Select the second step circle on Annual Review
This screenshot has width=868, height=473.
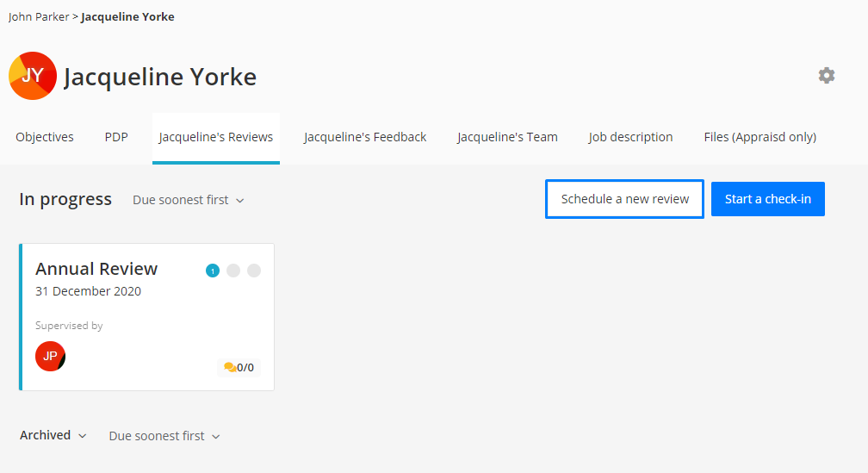(233, 271)
